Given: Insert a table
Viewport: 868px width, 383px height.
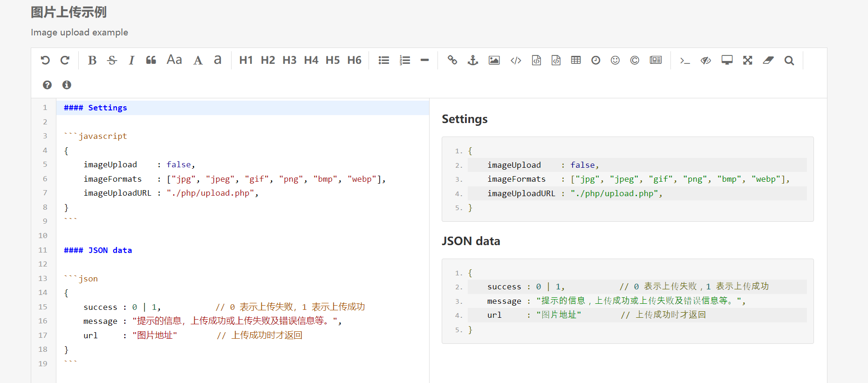Looking at the screenshot, I should point(576,60).
